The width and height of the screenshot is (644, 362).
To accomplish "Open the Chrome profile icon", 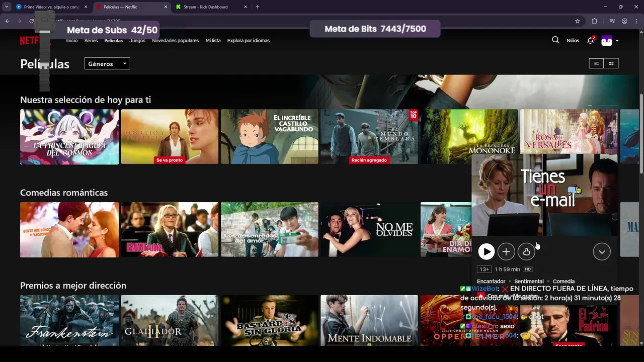I will (x=624, y=21).
